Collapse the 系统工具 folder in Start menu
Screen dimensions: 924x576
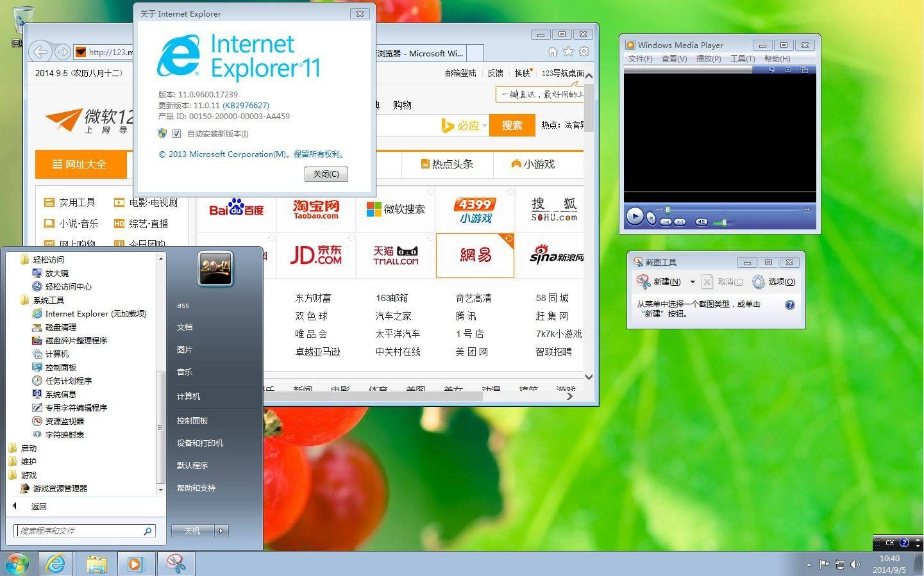[x=42, y=300]
